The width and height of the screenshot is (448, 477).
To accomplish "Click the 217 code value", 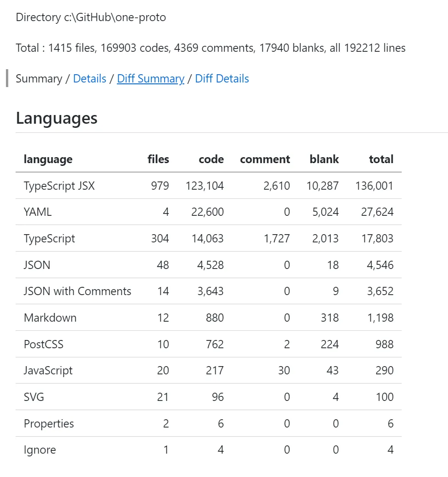I will click(215, 370).
